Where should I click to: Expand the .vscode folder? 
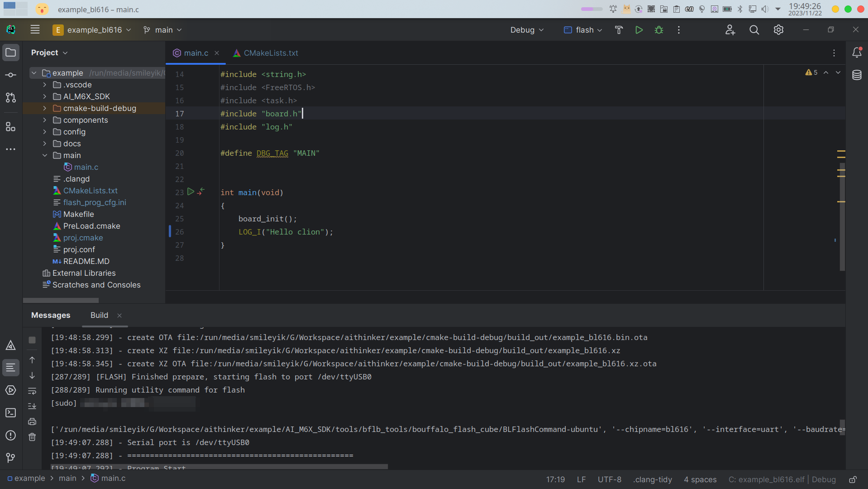pos(44,85)
